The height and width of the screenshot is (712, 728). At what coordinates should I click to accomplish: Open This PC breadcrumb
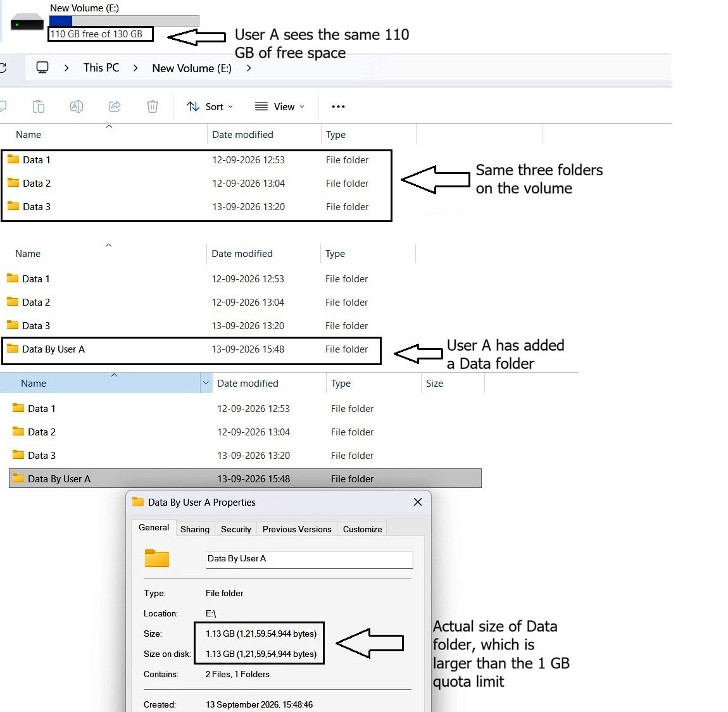pos(101,68)
